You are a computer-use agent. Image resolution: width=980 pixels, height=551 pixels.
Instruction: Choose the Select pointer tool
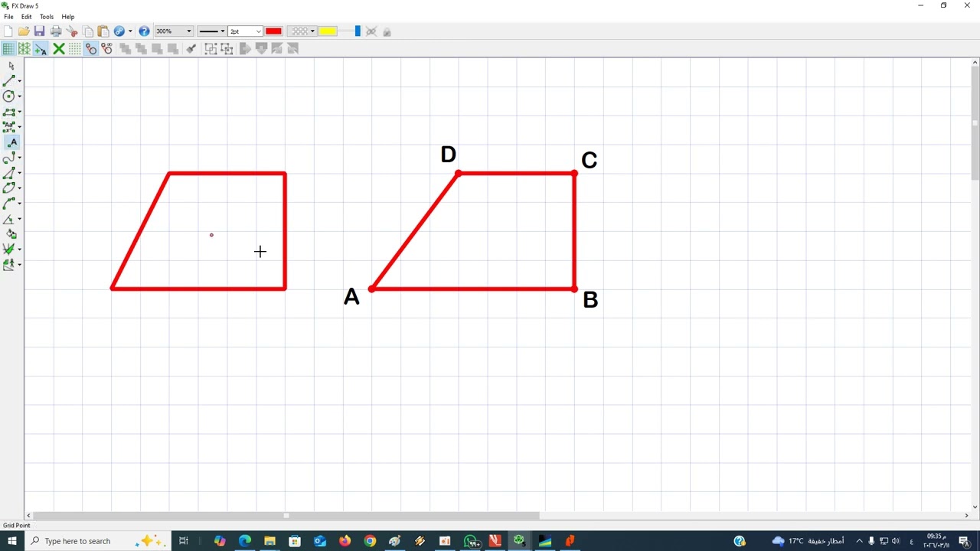(11, 66)
